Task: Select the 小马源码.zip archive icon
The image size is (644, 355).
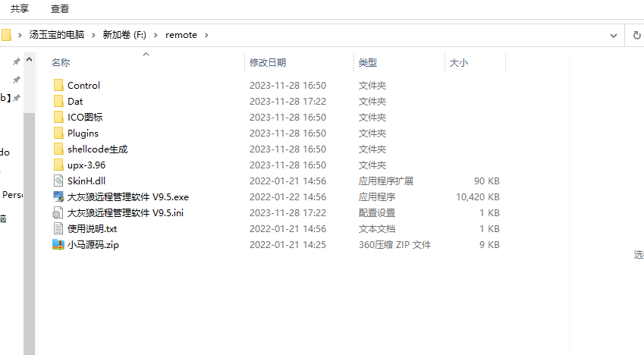Action: point(58,245)
